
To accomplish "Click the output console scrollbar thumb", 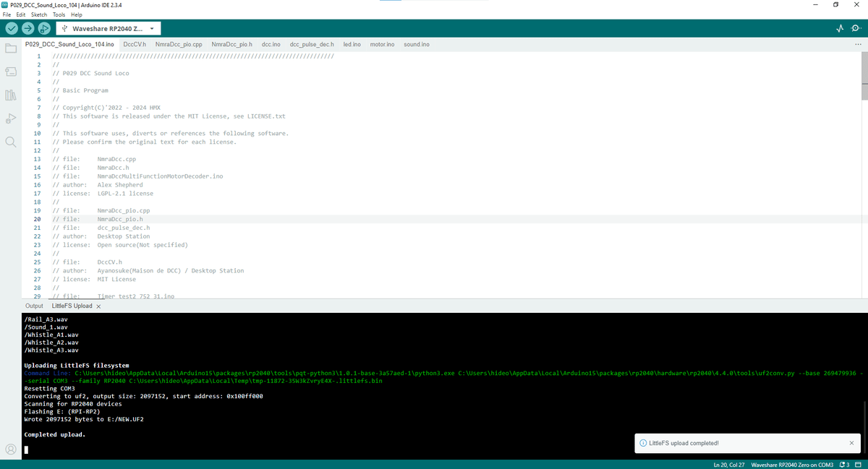I will [x=864, y=426].
